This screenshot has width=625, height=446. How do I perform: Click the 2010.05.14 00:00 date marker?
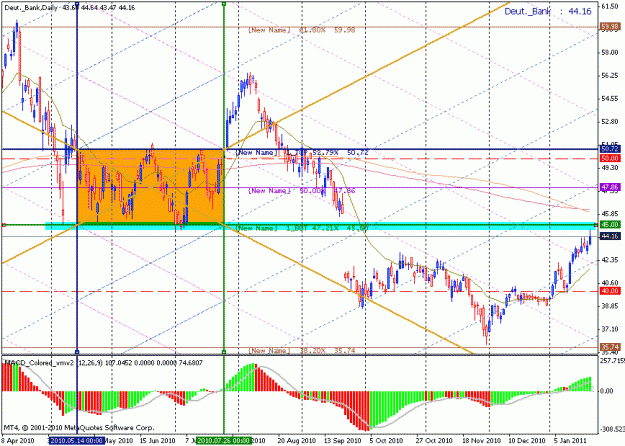pyautogui.click(x=77, y=440)
